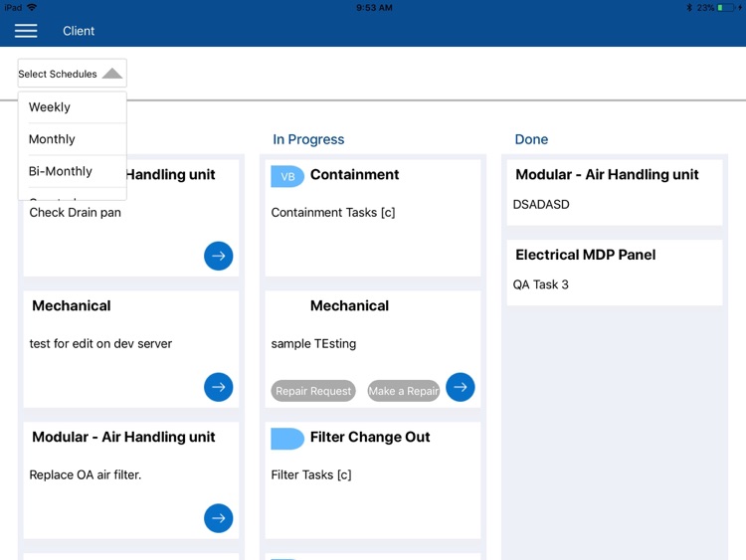Click the QA Task 3 text
This screenshot has height=560, width=746.
coord(540,284)
